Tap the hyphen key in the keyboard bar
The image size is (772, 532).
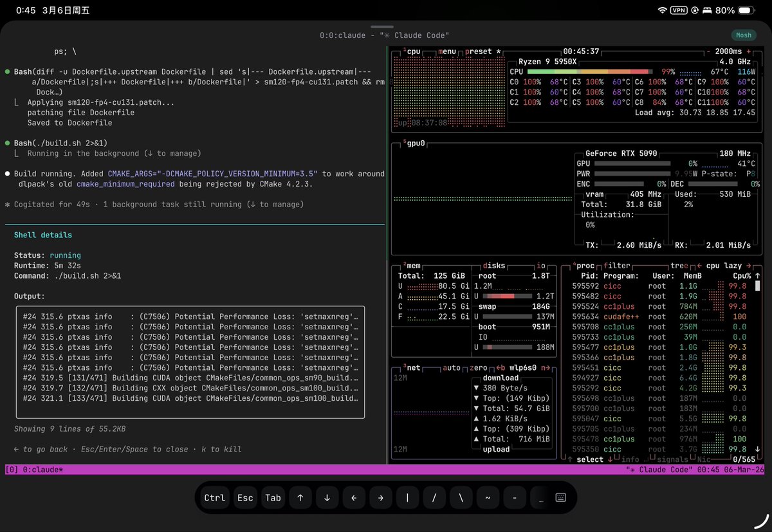coord(514,497)
